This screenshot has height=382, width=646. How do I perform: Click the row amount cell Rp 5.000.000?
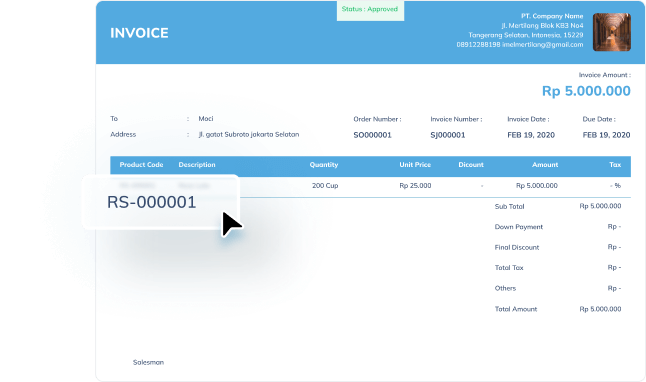tap(537, 186)
